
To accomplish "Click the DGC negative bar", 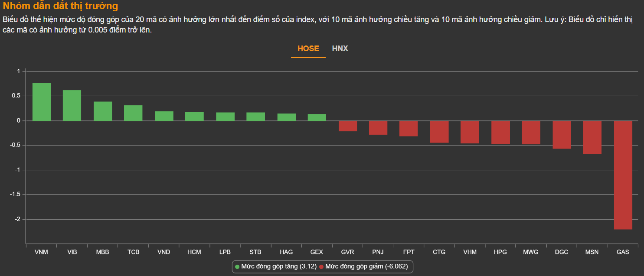I will pyautogui.click(x=562, y=134).
